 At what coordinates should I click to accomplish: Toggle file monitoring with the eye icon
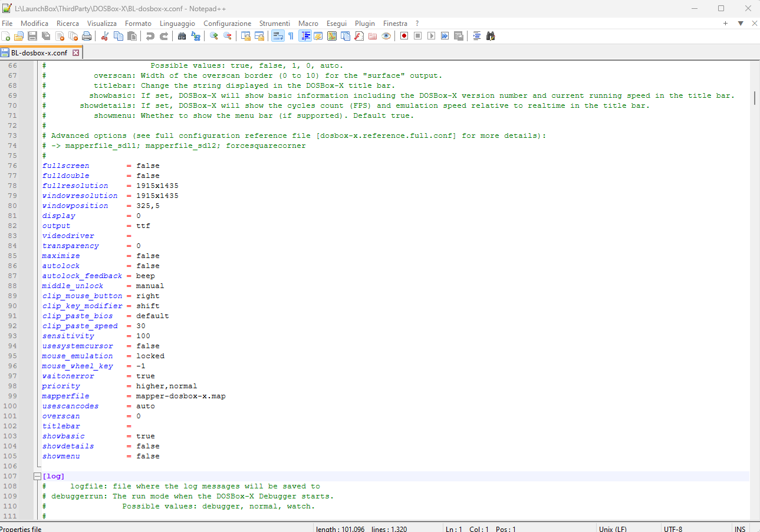(x=386, y=36)
